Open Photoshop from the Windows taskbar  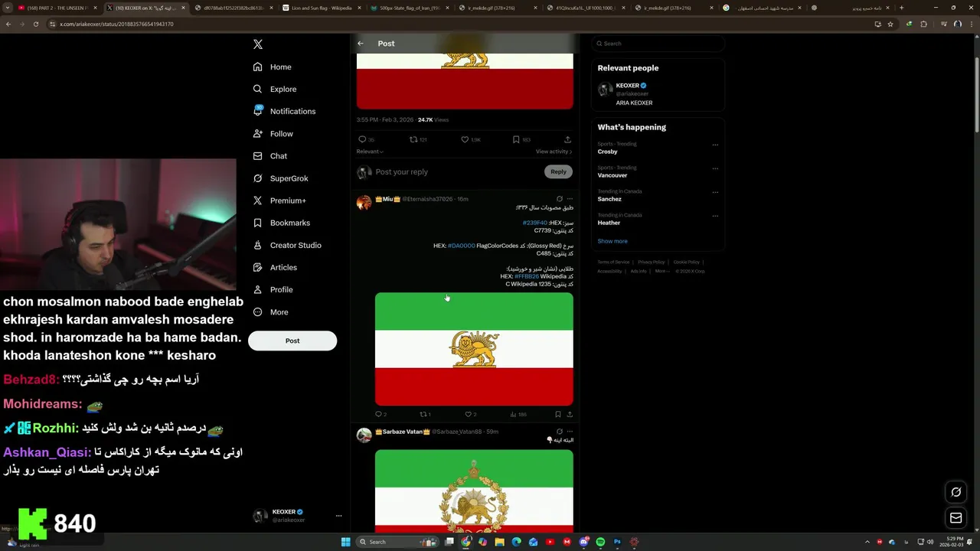pos(617,542)
